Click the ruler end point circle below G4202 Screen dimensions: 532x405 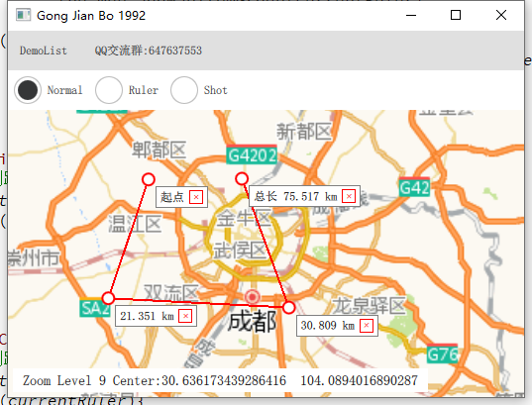[x=242, y=178]
